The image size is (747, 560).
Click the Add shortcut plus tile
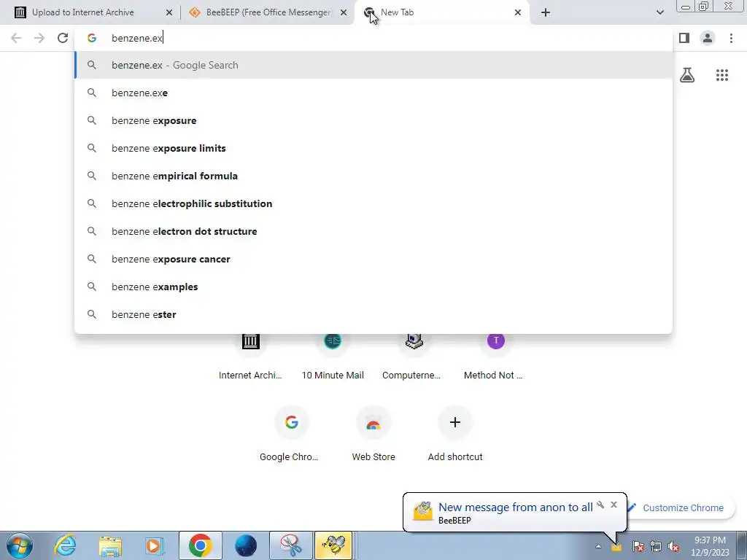coord(455,432)
